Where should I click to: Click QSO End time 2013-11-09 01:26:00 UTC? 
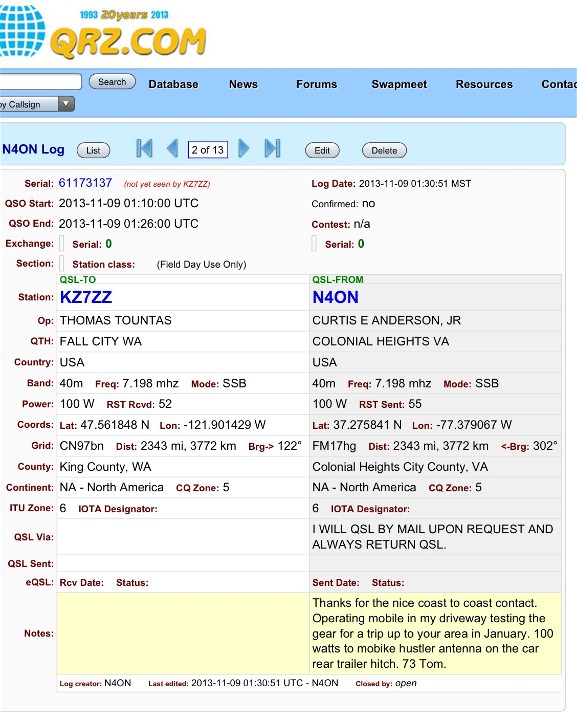[129, 224]
